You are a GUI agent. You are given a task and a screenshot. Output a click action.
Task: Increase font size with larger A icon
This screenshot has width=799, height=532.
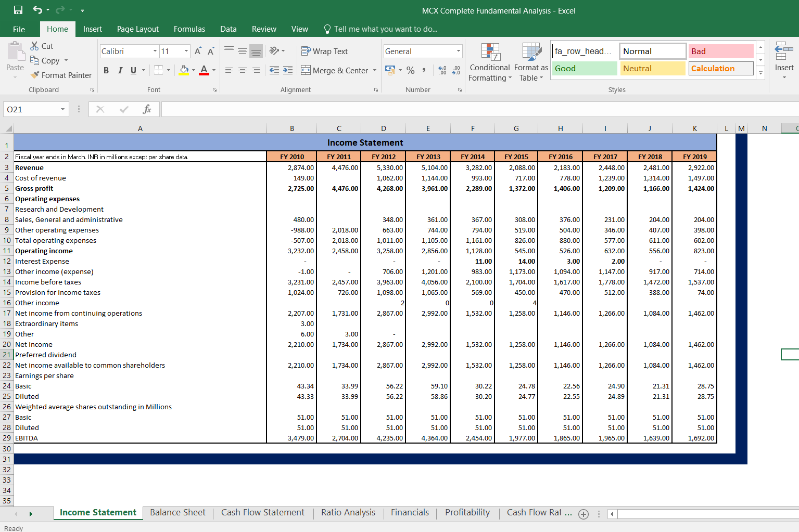click(x=198, y=51)
